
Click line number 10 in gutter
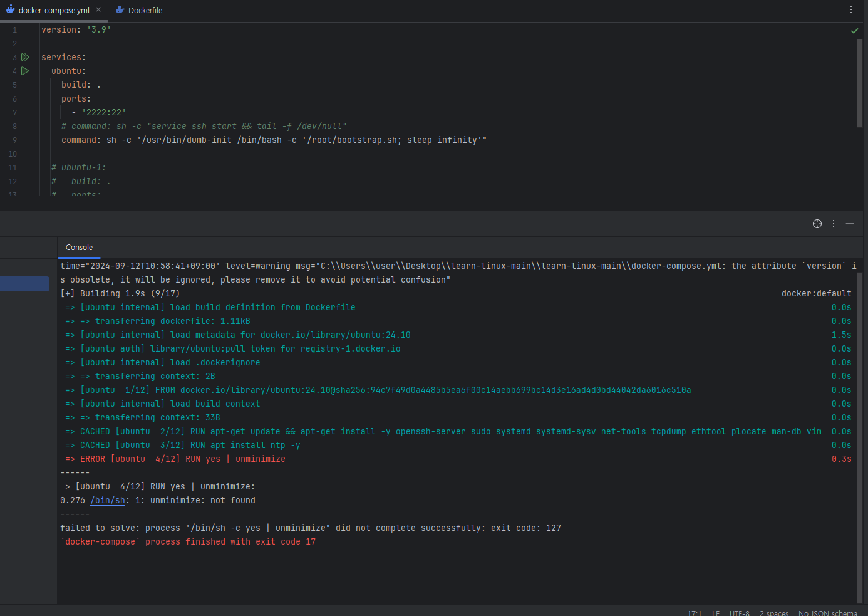(13, 154)
